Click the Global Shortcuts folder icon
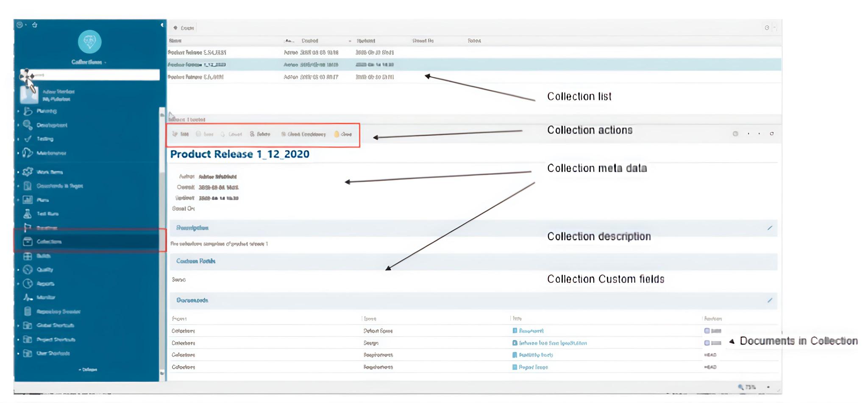The width and height of the screenshot is (868, 403). pyautogui.click(x=28, y=325)
